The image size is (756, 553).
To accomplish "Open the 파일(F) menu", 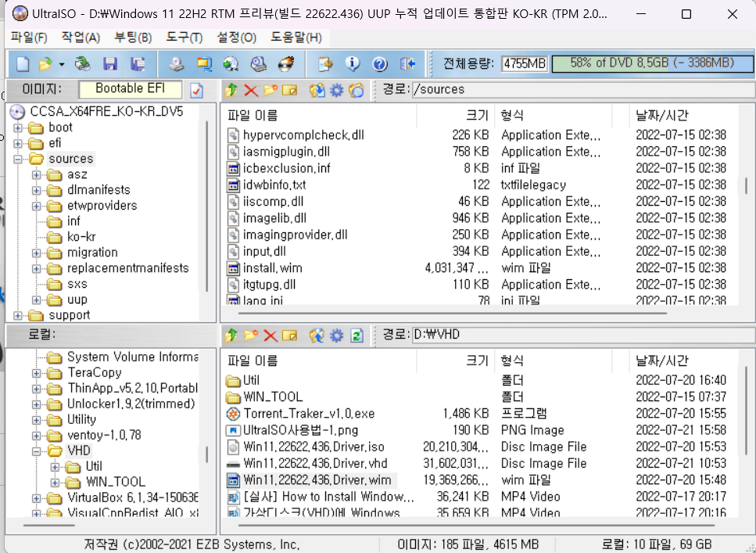I will coord(29,38).
